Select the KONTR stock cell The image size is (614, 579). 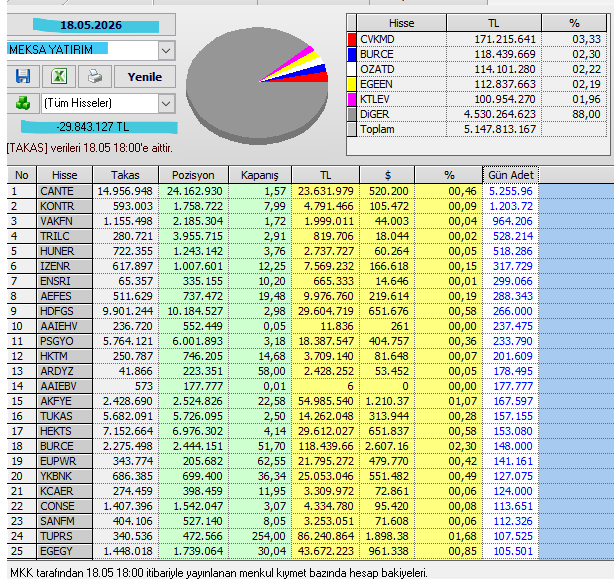[x=65, y=206]
